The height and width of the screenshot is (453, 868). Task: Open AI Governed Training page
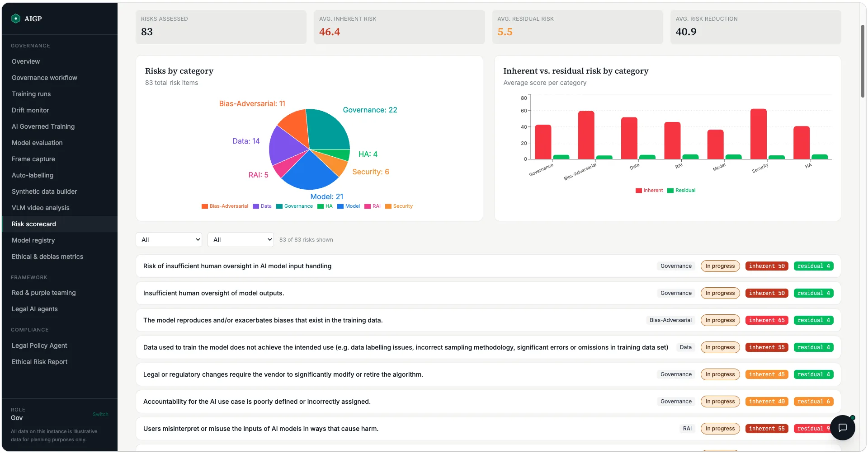(x=43, y=126)
